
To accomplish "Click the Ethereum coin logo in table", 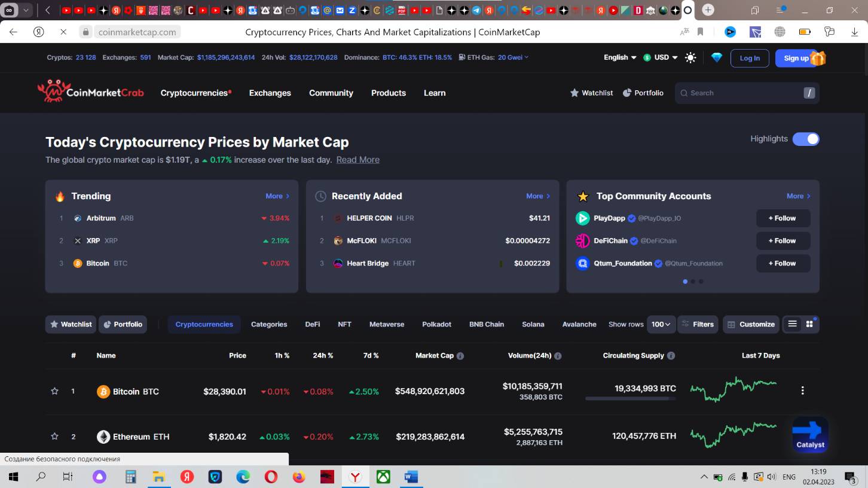I will tap(103, 437).
